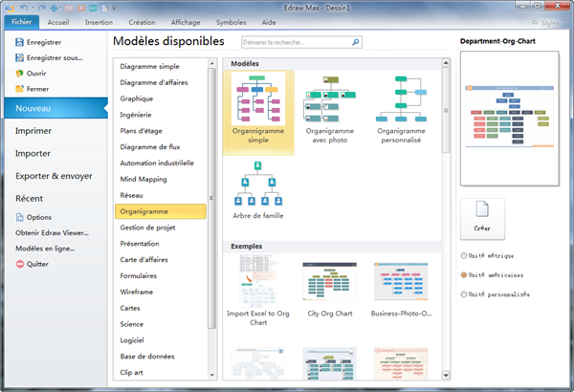
Task: Click category list scroll-up arrow
Action: 212,64
